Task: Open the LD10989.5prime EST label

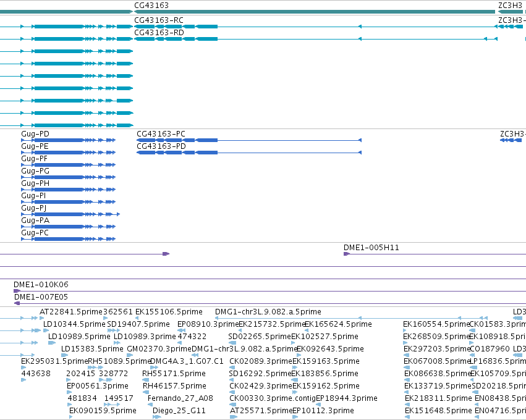Action: 79,337
